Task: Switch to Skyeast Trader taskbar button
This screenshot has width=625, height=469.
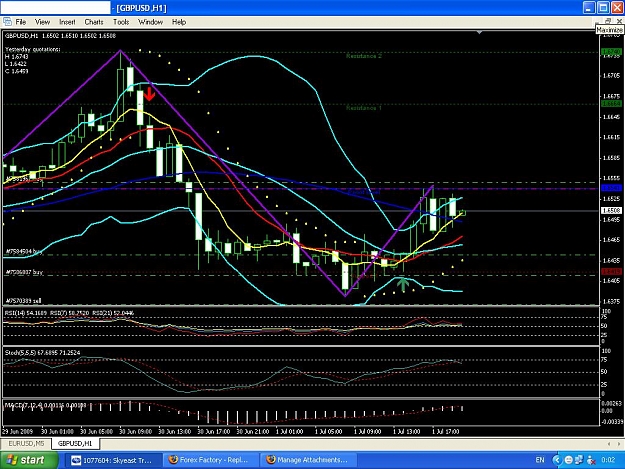Action: tap(112, 460)
